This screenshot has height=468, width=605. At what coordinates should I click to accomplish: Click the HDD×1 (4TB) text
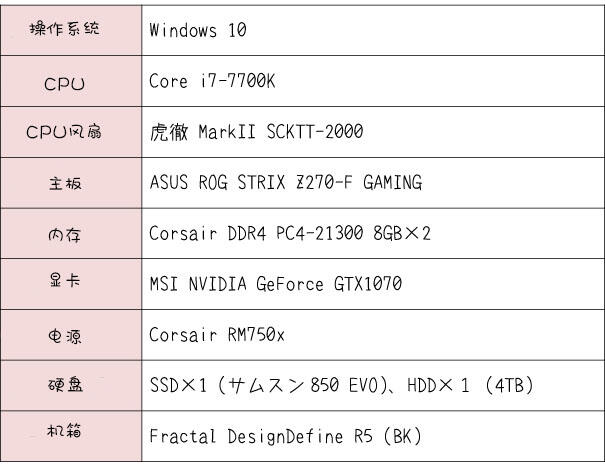470,385
